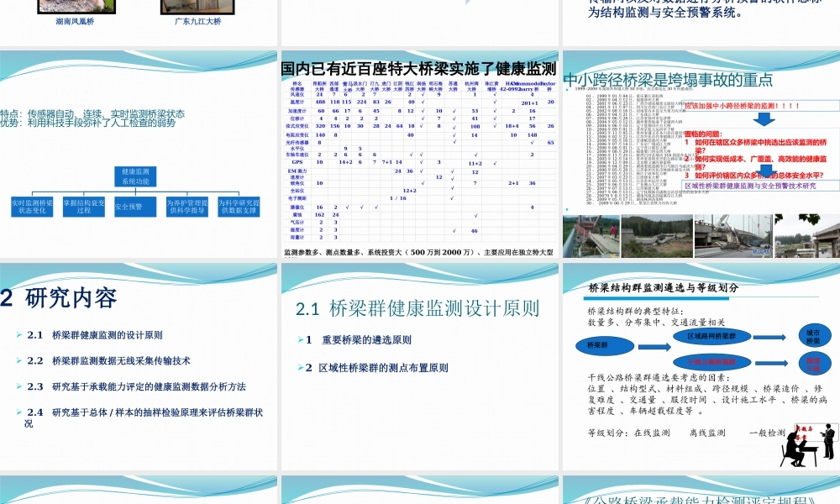Viewport: 840px width, 504px height.
Task: Click the 实时监测桥梁状态变化 flowchart box
Action: [x=30, y=207]
